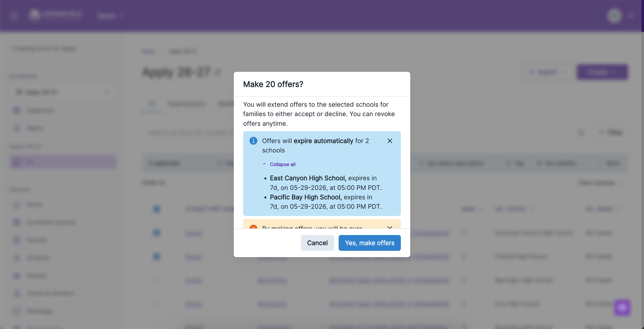Collapse all expiring school details
The image size is (644, 329).
tap(282, 164)
